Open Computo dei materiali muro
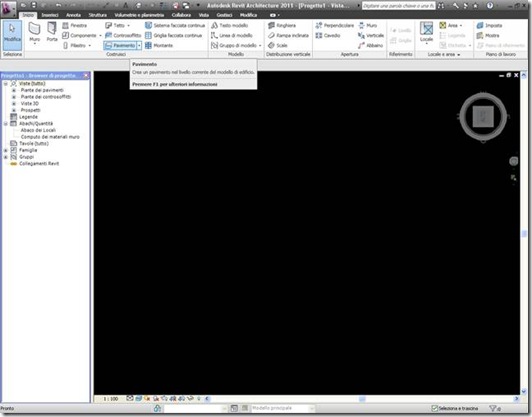Viewport: 532px width, 417px height. coord(50,137)
